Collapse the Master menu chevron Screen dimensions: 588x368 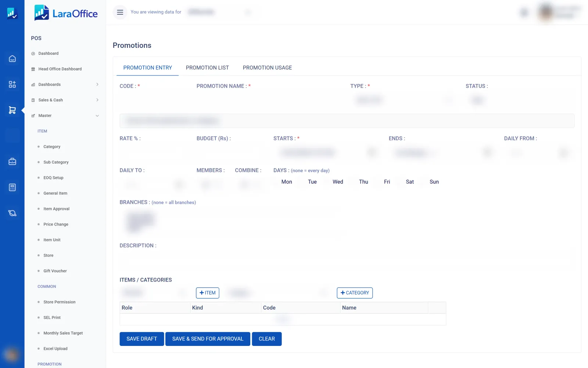coord(97,116)
